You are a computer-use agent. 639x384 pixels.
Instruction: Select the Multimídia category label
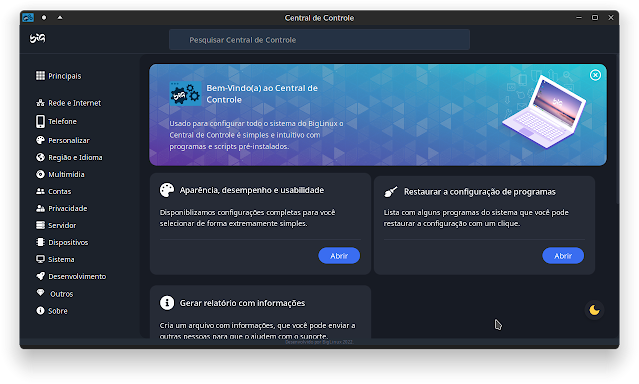[66, 174]
